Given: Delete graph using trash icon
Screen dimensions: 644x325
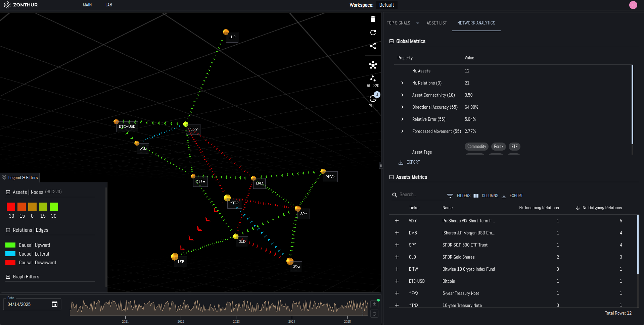Looking at the screenshot, I should tap(373, 19).
